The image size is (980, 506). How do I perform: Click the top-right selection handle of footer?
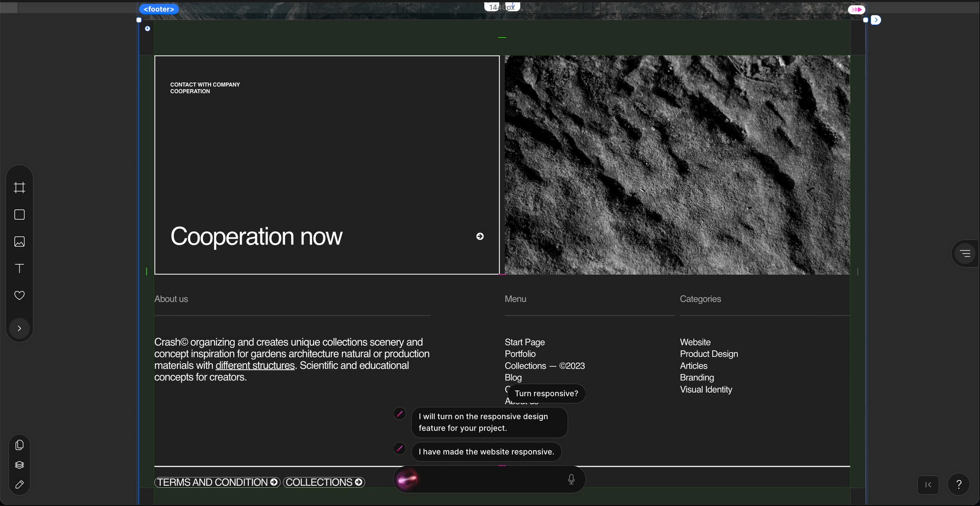[x=865, y=20]
